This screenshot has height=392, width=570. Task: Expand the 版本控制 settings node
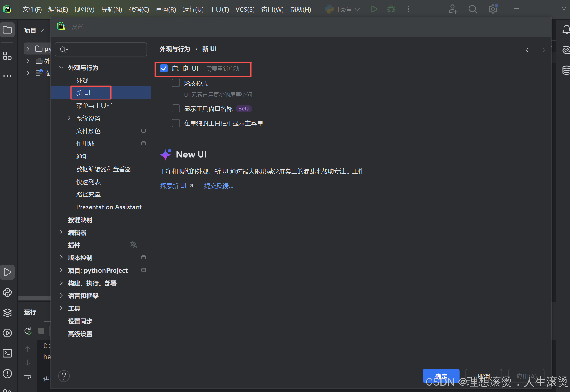[61, 257]
